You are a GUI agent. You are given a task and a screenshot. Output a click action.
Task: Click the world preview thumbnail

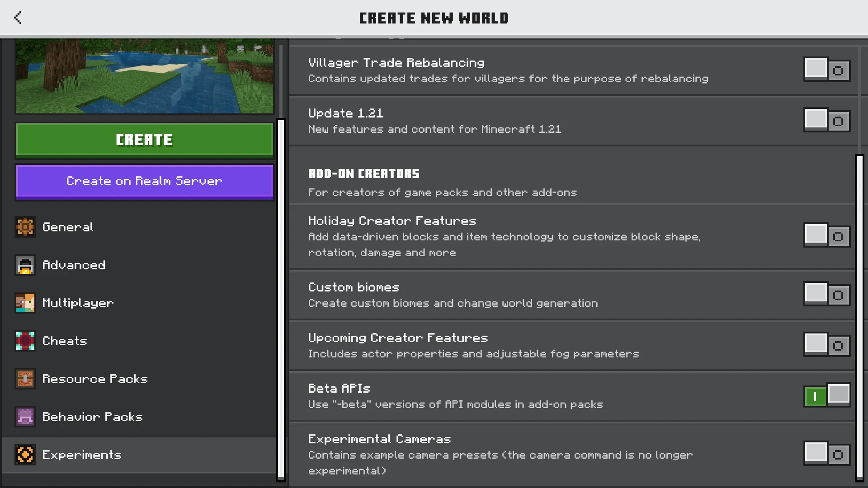click(x=145, y=76)
